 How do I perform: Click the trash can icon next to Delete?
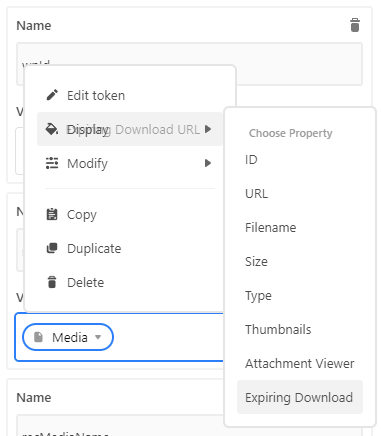(x=52, y=282)
